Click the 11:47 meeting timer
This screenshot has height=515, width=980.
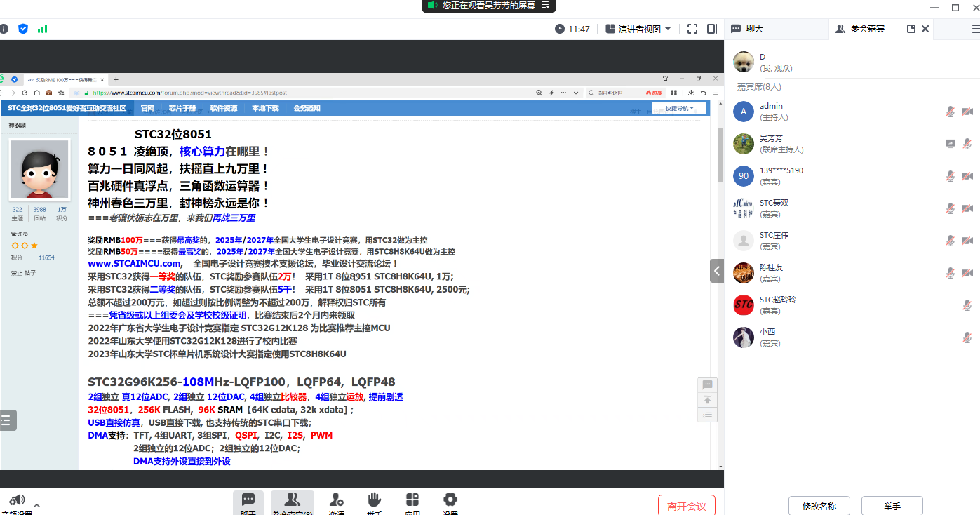pyautogui.click(x=572, y=29)
